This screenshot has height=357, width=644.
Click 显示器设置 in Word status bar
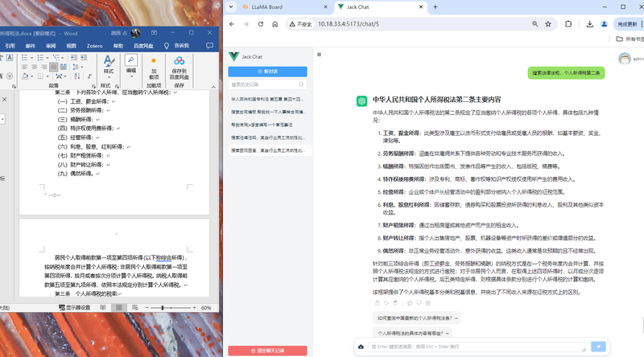click(x=75, y=308)
